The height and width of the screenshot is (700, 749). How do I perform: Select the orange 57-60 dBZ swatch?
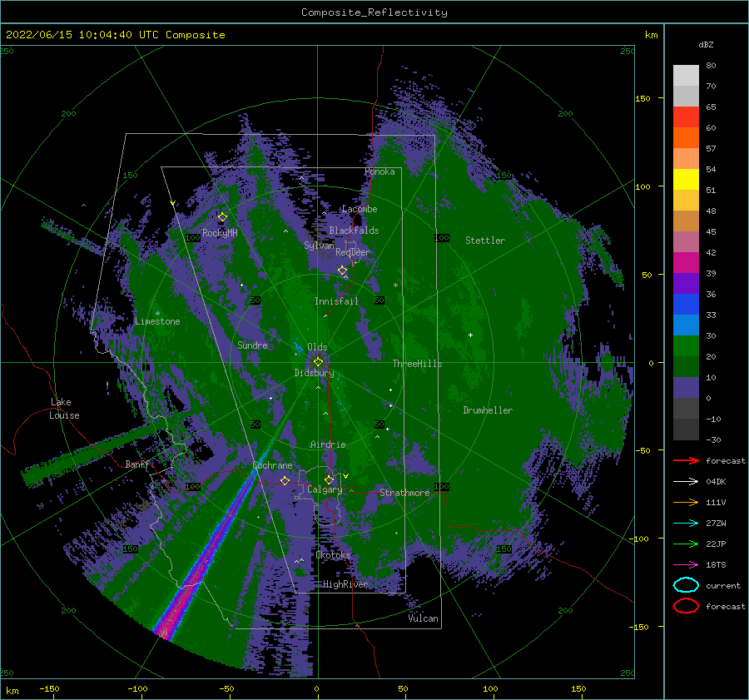pos(686,137)
